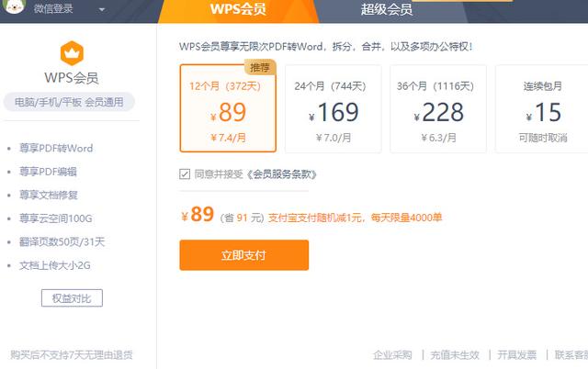Open the 企业采购 link

click(x=392, y=354)
